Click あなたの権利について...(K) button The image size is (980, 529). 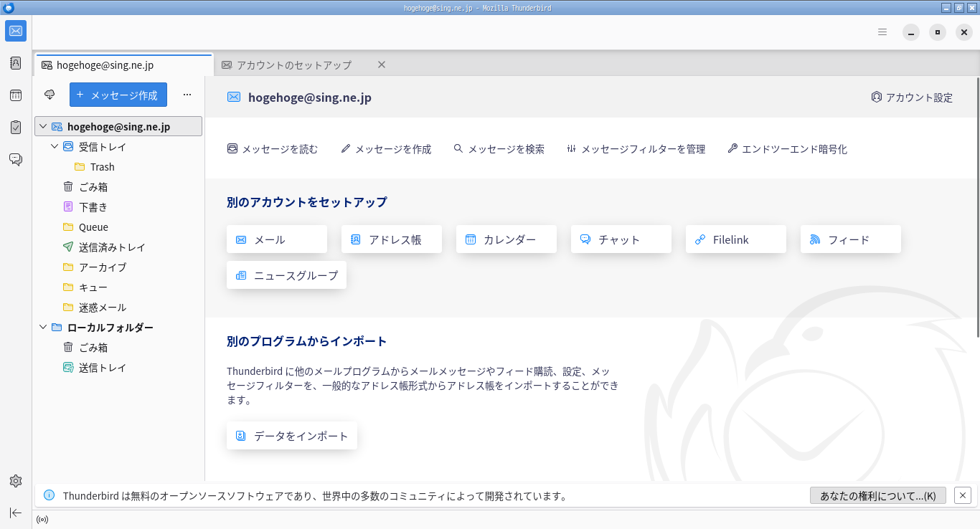pyautogui.click(x=878, y=495)
